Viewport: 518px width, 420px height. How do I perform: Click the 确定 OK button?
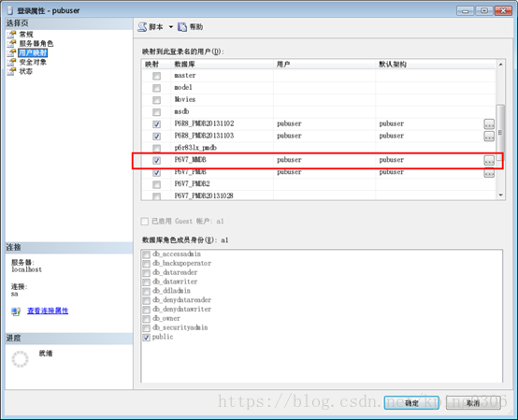pyautogui.click(x=411, y=403)
